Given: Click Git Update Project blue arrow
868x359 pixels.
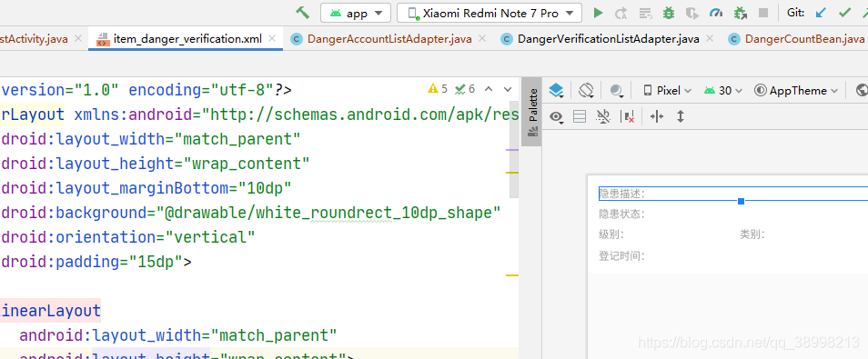Looking at the screenshot, I should (821, 13).
